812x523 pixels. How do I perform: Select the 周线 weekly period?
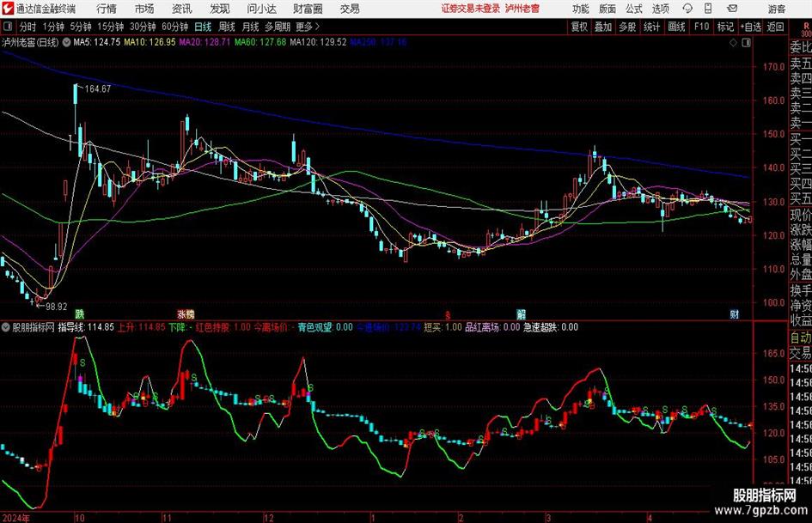point(226,27)
